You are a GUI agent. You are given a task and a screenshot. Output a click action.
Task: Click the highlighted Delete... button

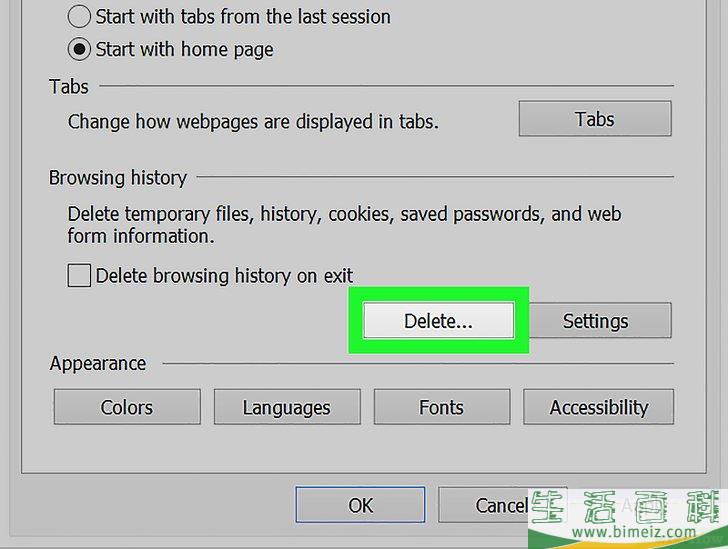(438, 320)
